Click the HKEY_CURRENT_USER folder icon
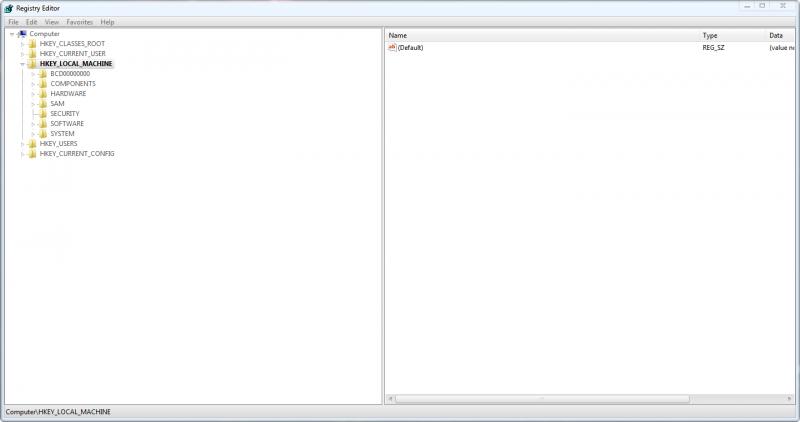The image size is (800, 422). tap(32, 54)
